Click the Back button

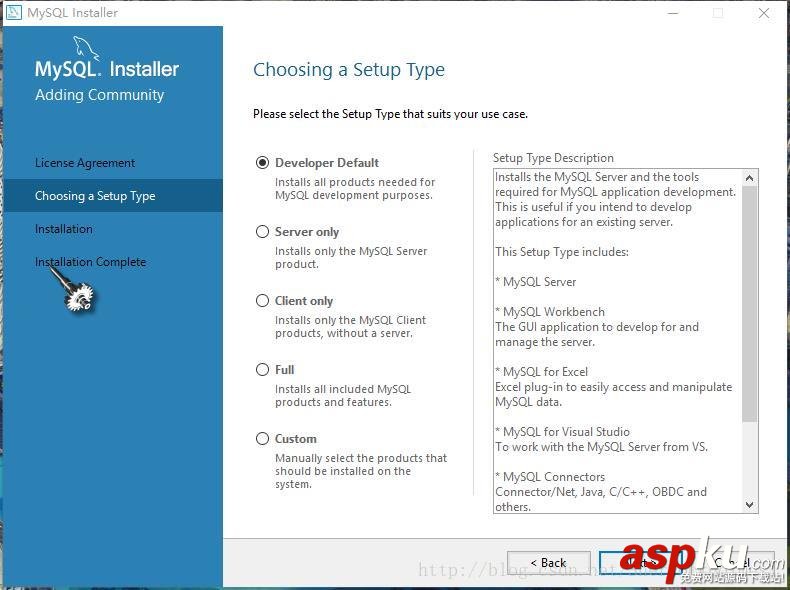(x=549, y=563)
